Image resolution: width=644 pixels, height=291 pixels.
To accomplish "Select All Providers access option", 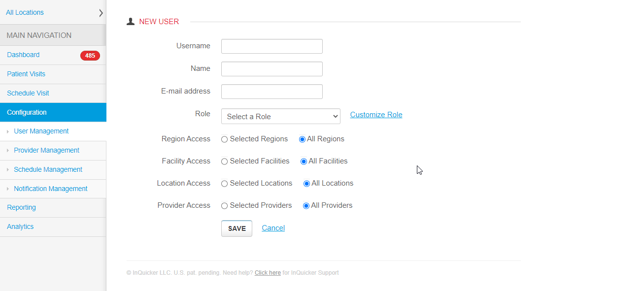I will [306, 205].
